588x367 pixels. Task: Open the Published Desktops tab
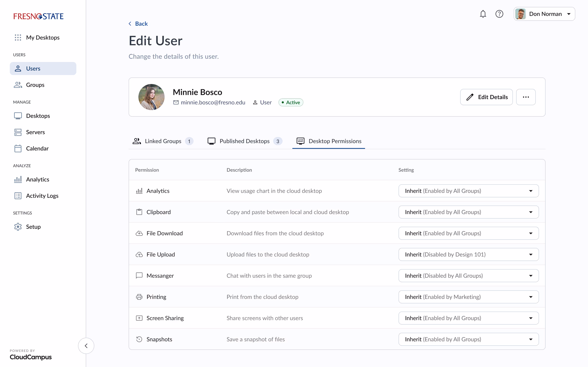pos(244,141)
